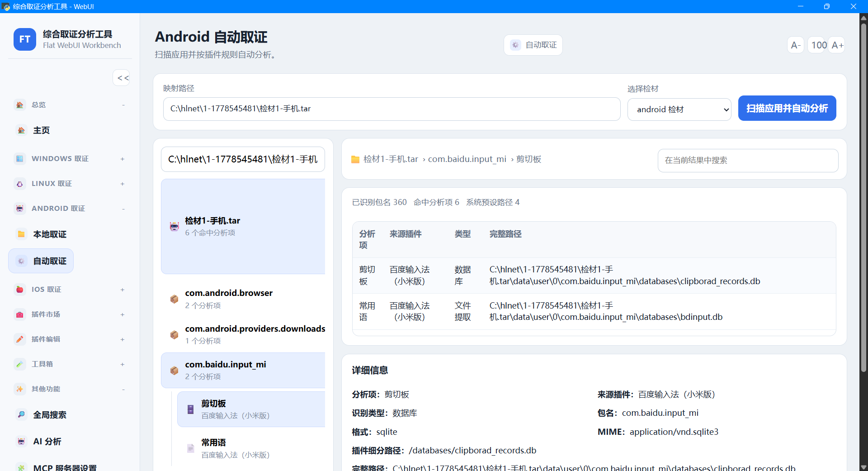This screenshot has height=471, width=868.
Task: Click the robot icon beside 检材1-手机.tar
Action: click(175, 227)
